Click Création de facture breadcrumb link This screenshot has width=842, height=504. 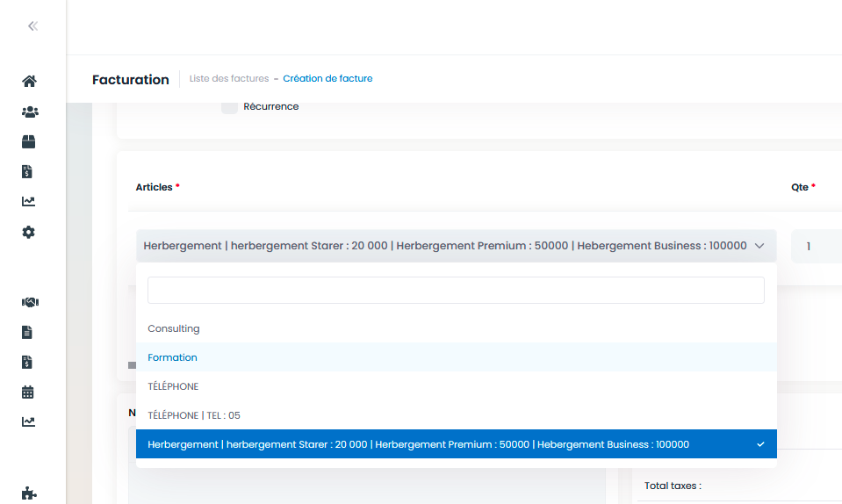[327, 78]
